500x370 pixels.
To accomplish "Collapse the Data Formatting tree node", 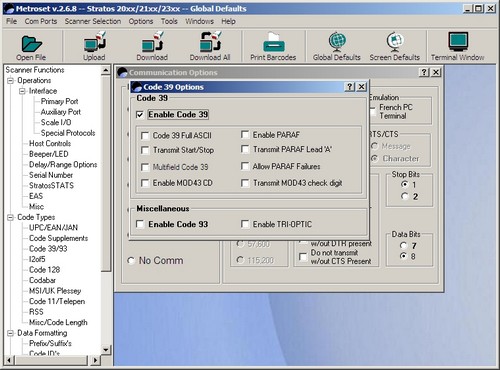I will (x=10, y=333).
